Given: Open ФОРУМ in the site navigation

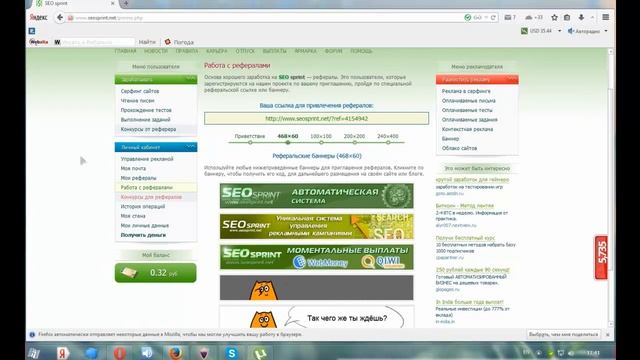Looking at the screenshot, I should coord(333,51).
